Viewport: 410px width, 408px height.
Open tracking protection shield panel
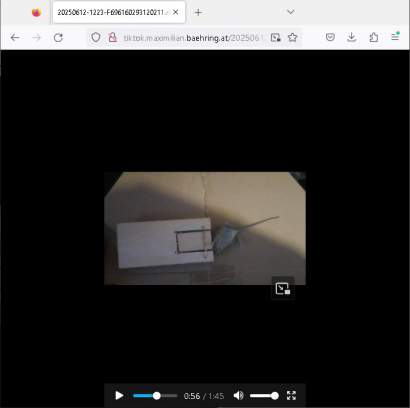96,37
